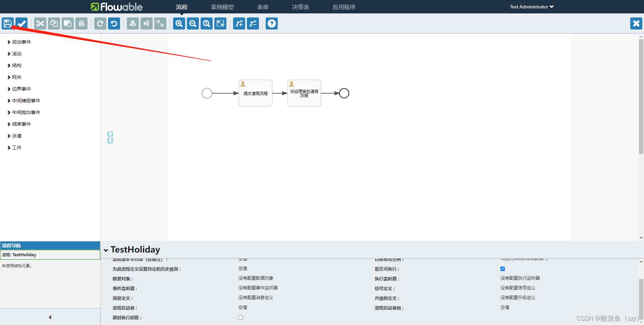
Task: Click the add bend point icon
Action: 239,23
